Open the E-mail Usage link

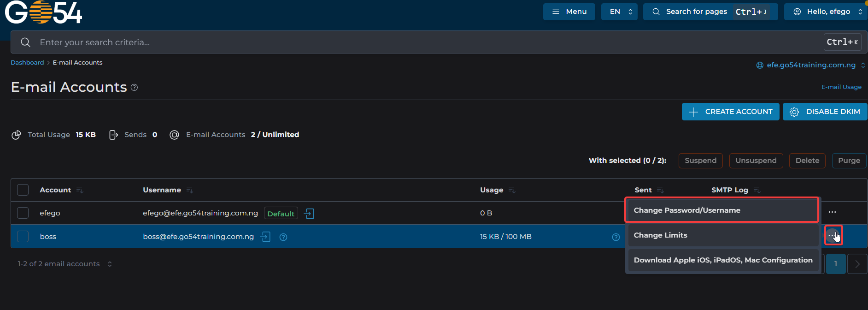coord(841,87)
